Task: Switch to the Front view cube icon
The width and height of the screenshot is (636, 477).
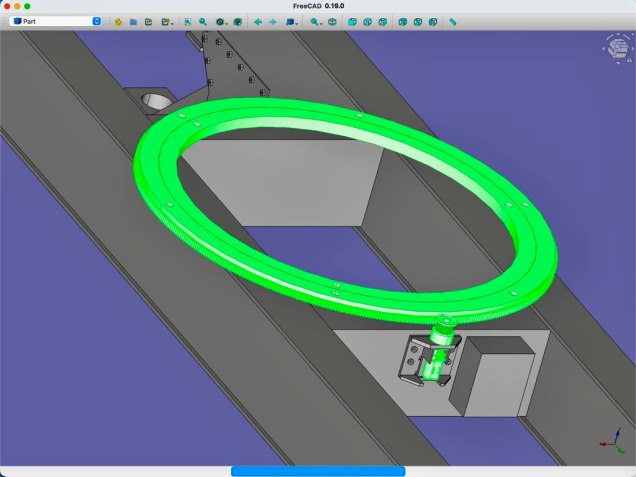Action: [x=353, y=21]
